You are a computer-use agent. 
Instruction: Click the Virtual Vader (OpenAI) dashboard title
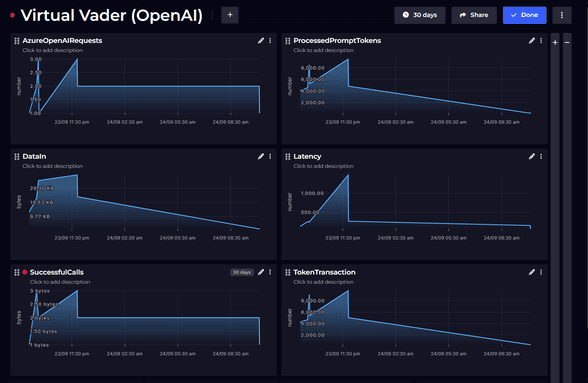point(112,15)
